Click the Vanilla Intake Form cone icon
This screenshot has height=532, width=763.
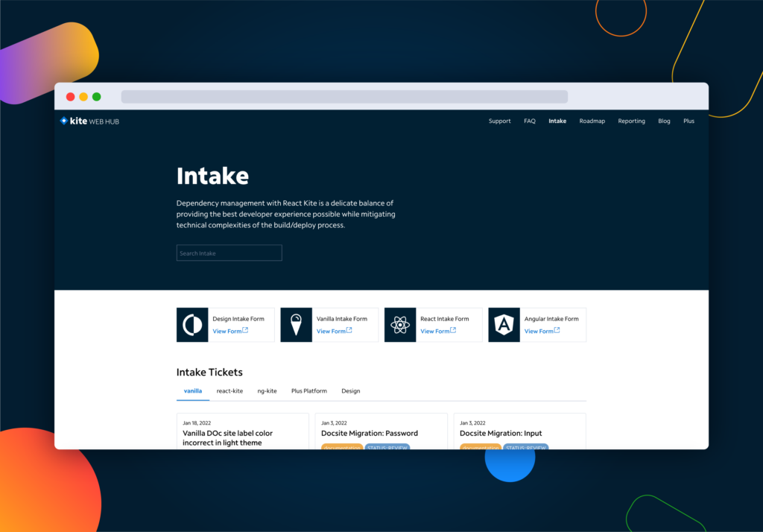coord(297,325)
